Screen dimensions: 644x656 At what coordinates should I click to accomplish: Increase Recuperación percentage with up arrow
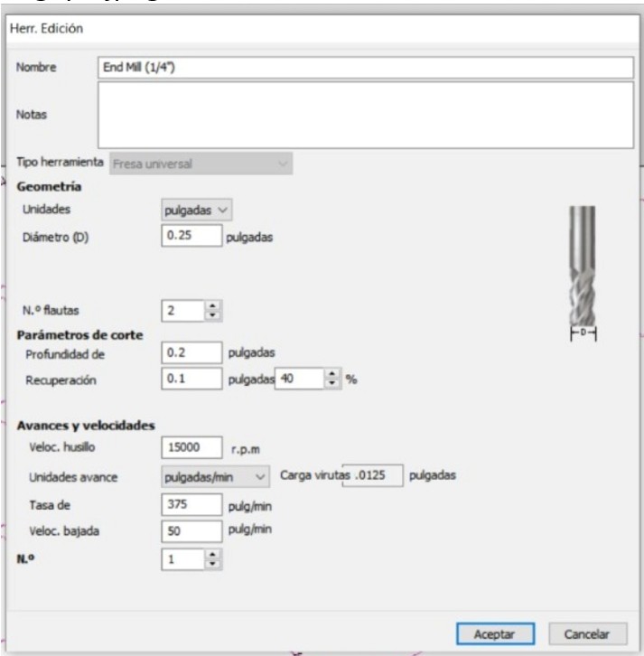(332, 373)
